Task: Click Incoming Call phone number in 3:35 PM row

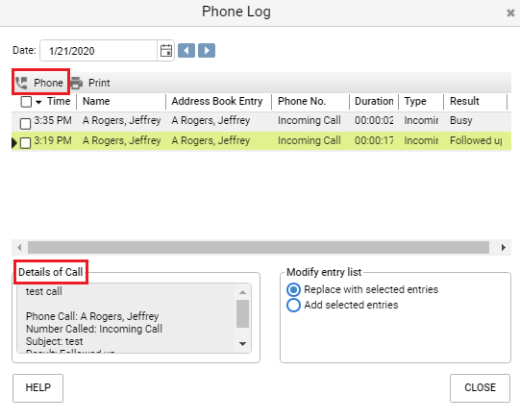Action: (x=310, y=120)
